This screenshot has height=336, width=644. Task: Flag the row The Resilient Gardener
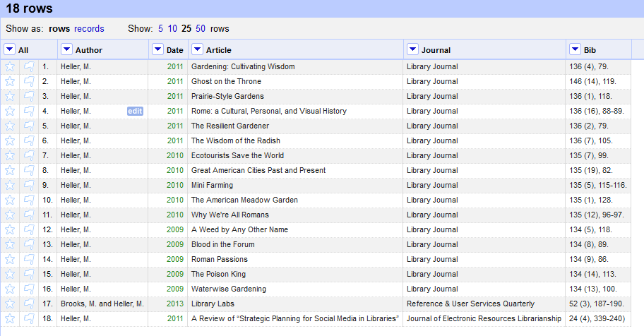tap(29, 126)
